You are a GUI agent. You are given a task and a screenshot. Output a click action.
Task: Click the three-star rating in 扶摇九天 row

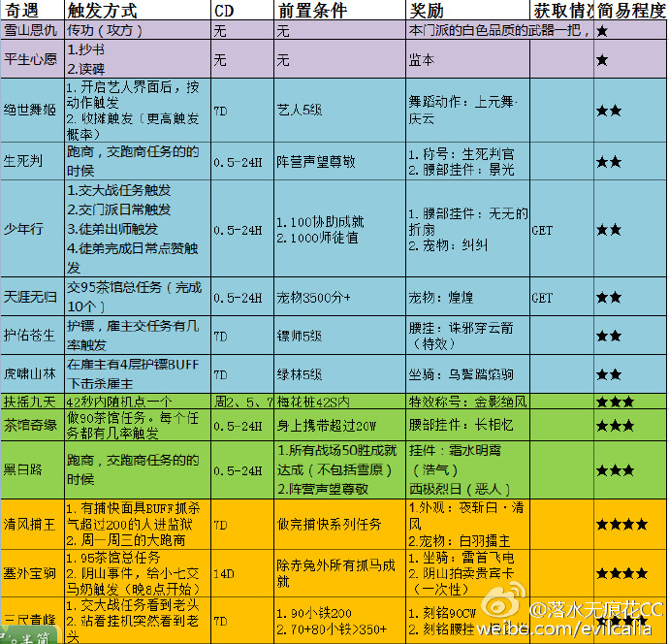[x=615, y=402]
